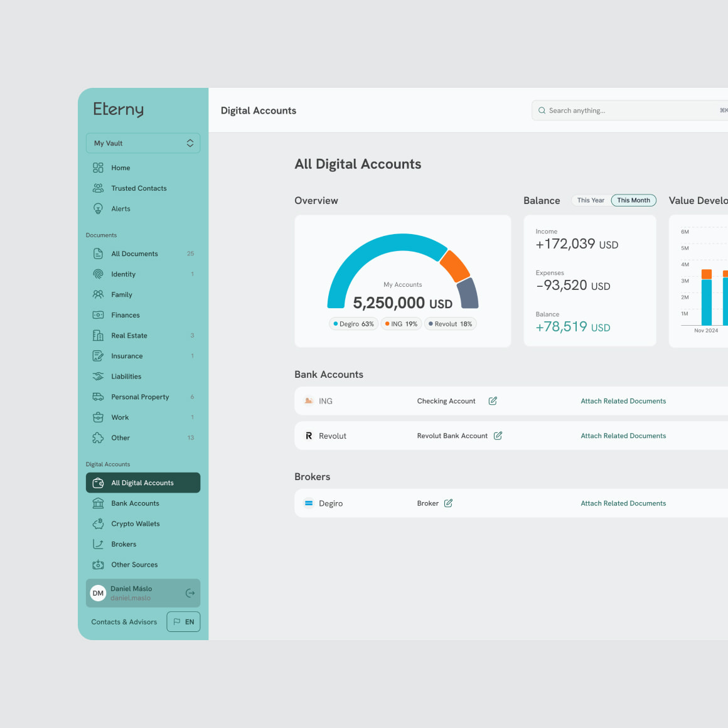Click the logout icon beside Daniel Máslo
This screenshot has height=728, width=728.
(x=190, y=593)
